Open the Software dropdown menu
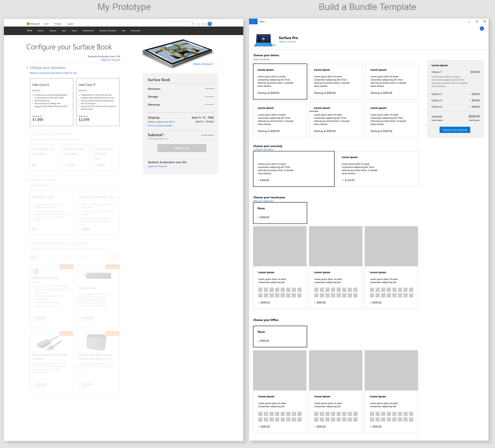Screen dimensions: 495x448 click(x=53, y=31)
